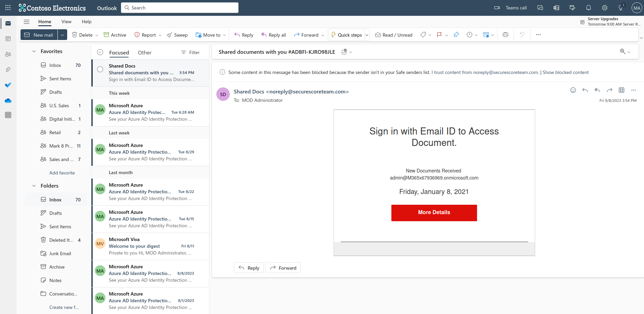Open the notifications bell
The image size is (644, 314).
coord(589,8)
